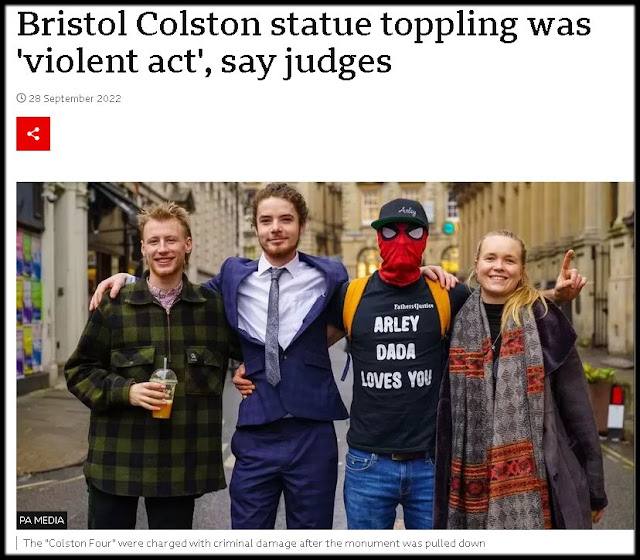Click the PA MEDIA credit label
Screen dimensions: 640x560
[x=42, y=520]
